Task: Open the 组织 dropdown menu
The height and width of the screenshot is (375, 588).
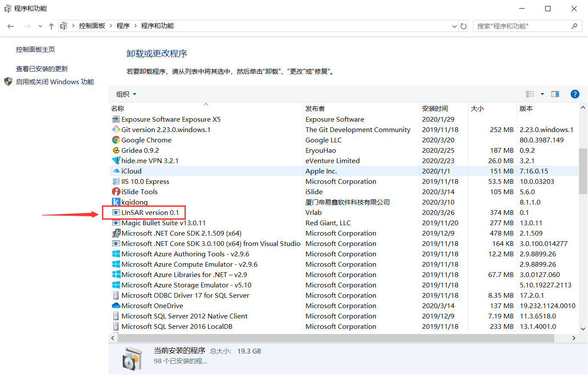Action: pos(126,94)
